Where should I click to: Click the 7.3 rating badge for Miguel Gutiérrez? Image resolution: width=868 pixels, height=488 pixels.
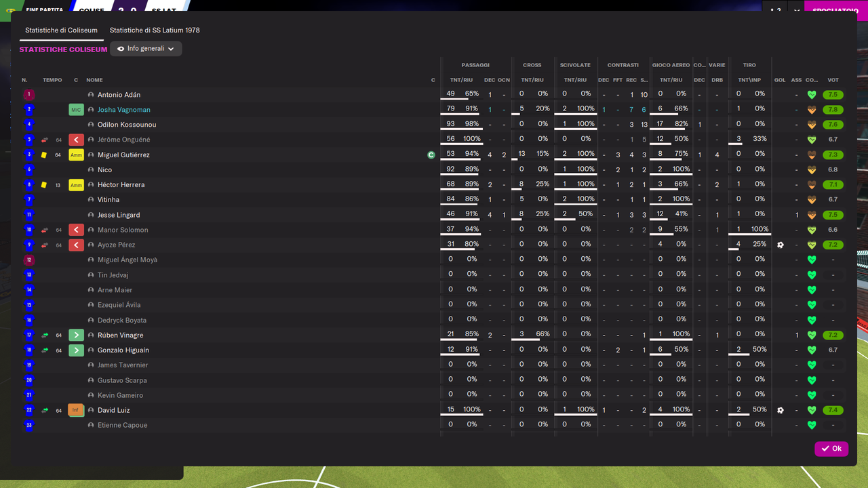[833, 155]
